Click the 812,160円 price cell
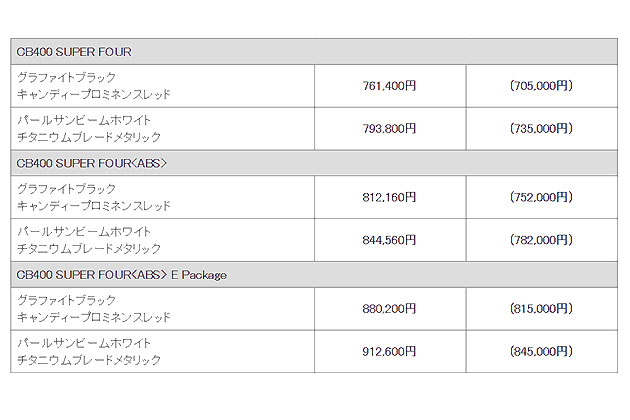630x420 pixels. [x=389, y=197]
